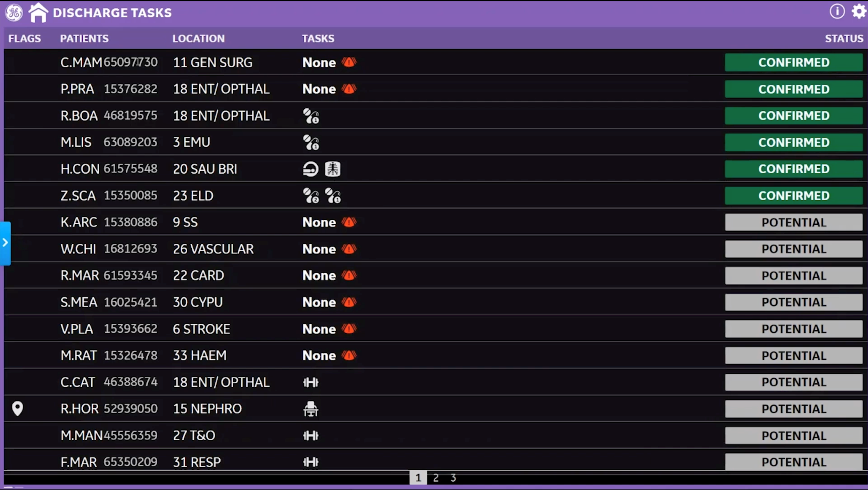Click the scanner task icon for H.CON
Viewport: 868px width, 490px height.
click(310, 169)
